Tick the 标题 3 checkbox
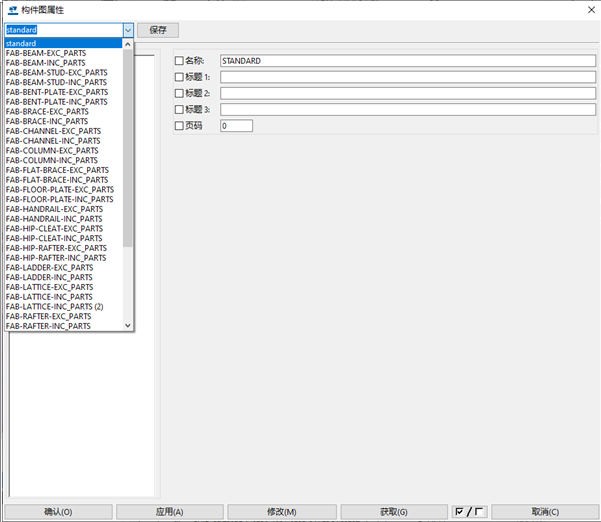 pyautogui.click(x=179, y=109)
